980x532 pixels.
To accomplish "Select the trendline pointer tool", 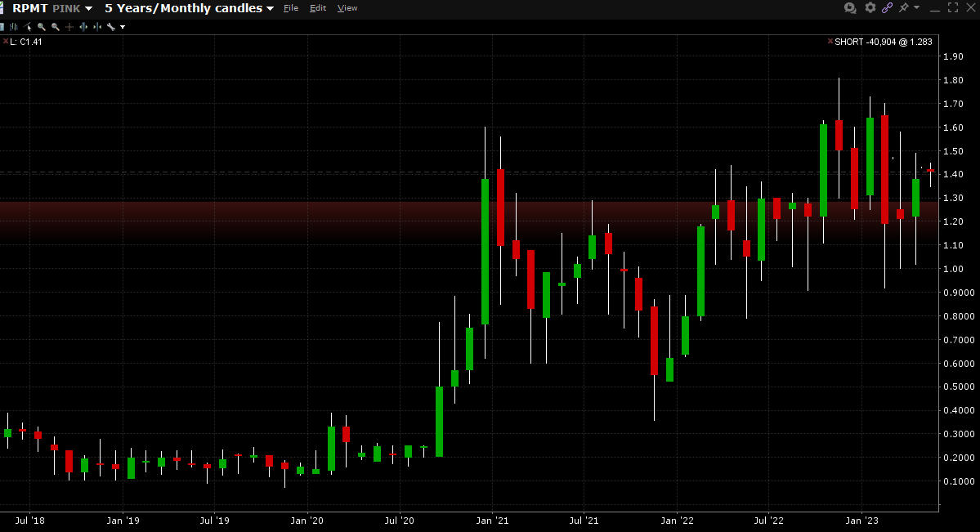I will (28, 27).
